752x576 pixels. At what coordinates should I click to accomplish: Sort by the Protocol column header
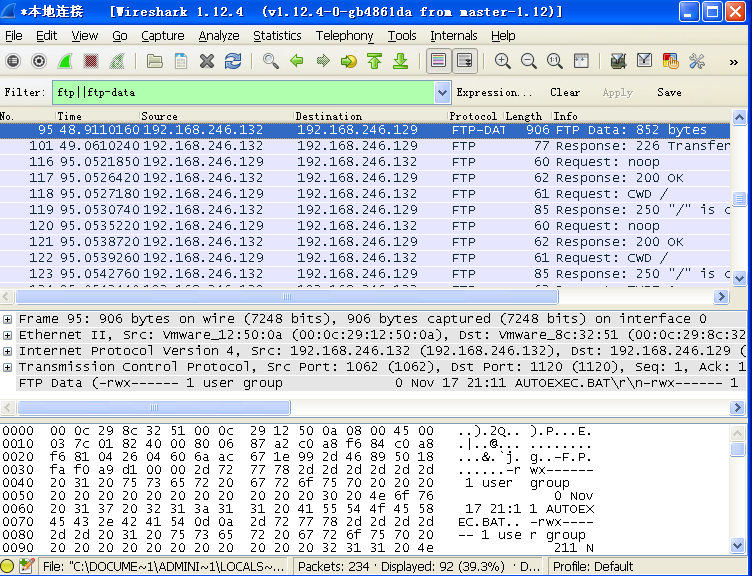point(475,116)
